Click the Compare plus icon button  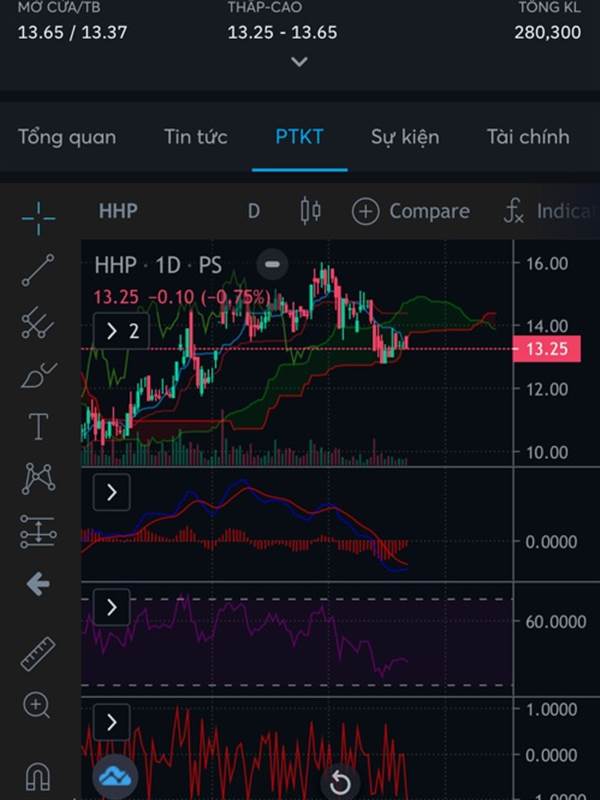click(365, 211)
